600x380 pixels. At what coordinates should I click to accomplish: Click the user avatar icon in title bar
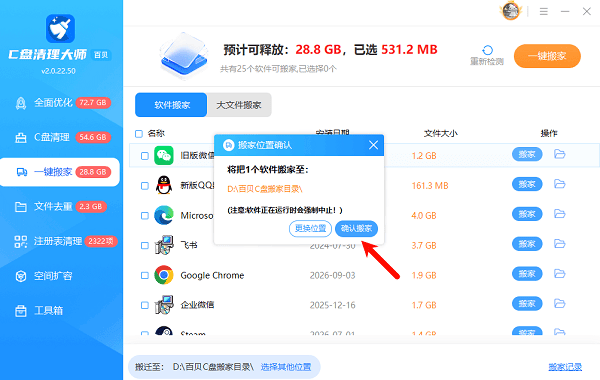click(510, 11)
